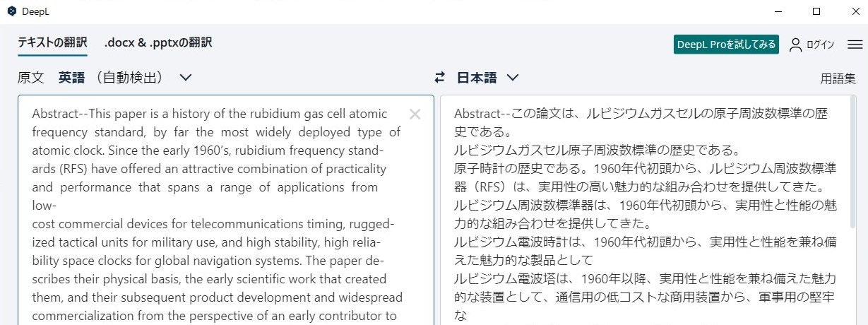This screenshot has width=868, height=325.
Task: Switch to the テキストの翻訳 tab
Action: tap(52, 42)
